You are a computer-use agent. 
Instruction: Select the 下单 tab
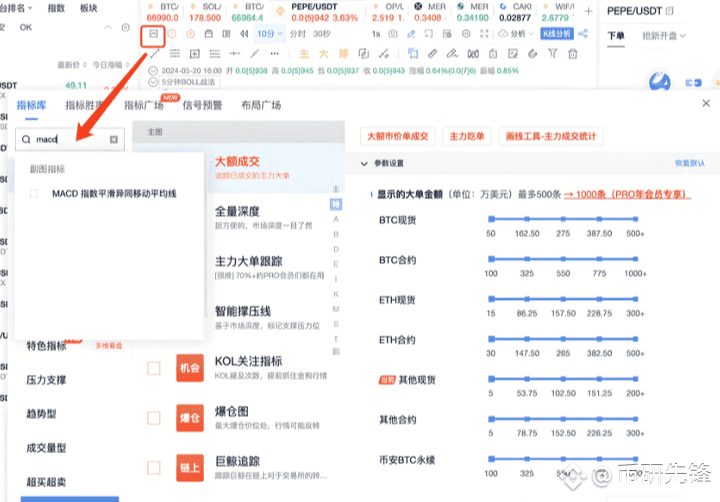click(616, 36)
